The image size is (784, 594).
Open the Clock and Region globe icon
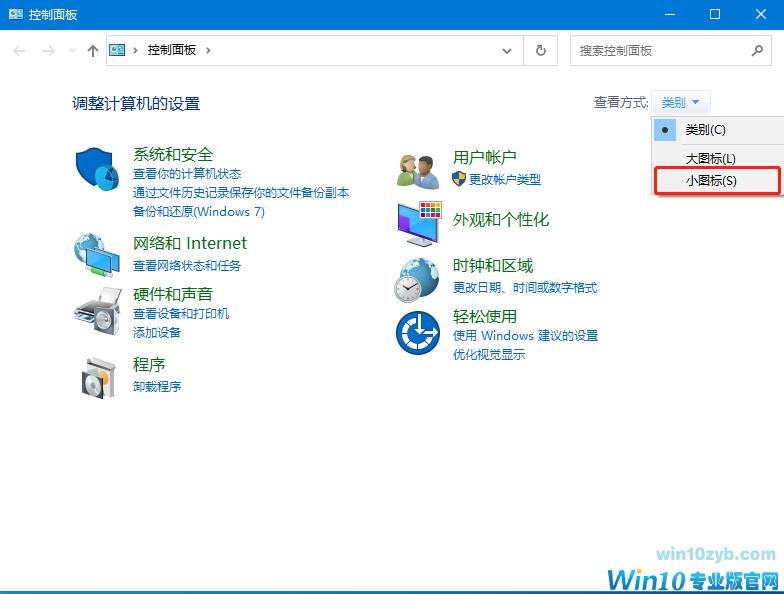pyautogui.click(x=416, y=280)
